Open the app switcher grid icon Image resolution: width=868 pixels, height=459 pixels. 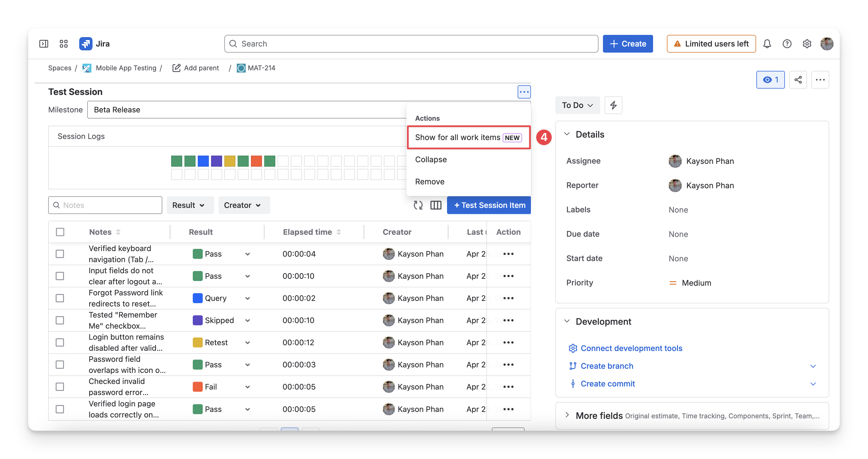pos(64,44)
